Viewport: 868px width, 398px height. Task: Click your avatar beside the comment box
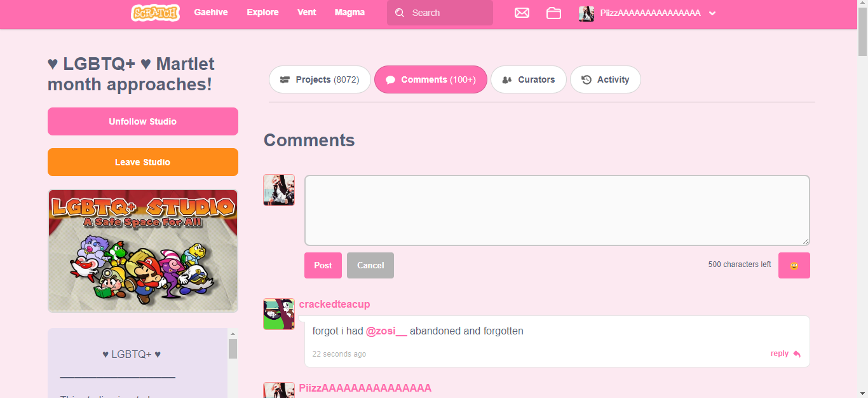coord(279,190)
